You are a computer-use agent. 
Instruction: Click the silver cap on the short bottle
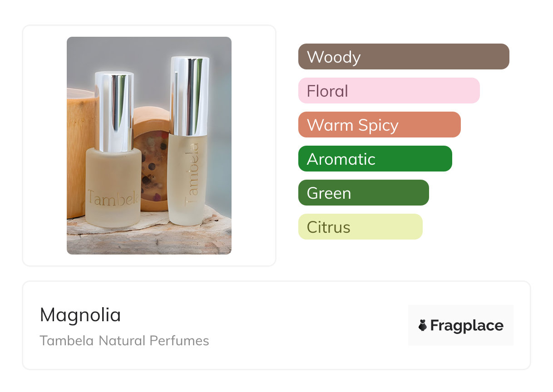[114, 111]
